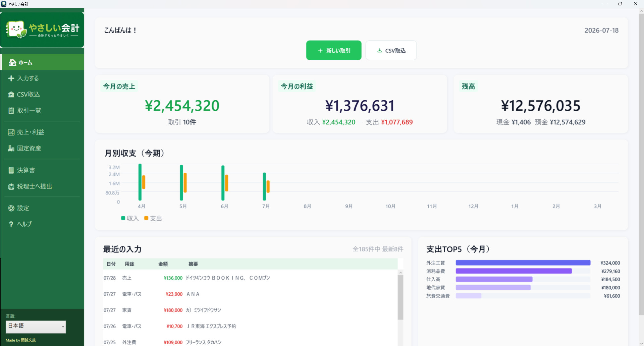The image size is (644, 346).
Task: Click the 摘要 column header
Action: click(x=193, y=264)
